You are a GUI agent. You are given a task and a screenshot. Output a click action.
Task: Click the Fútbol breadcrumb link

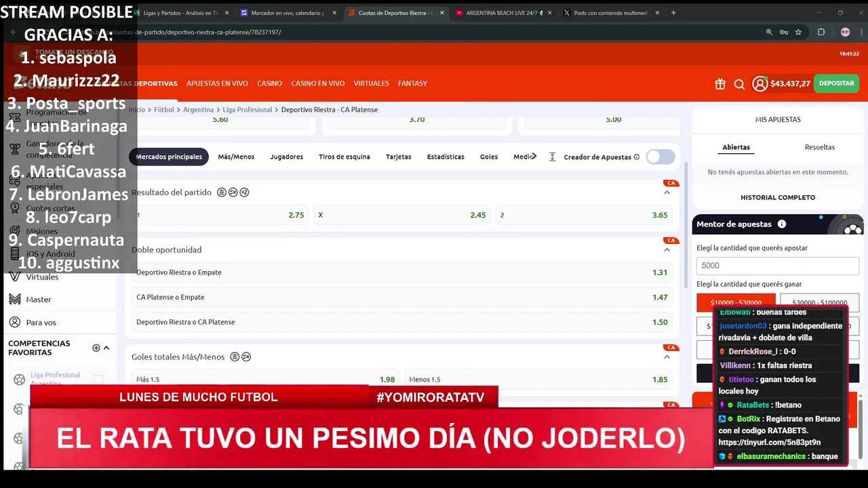pyautogui.click(x=164, y=109)
